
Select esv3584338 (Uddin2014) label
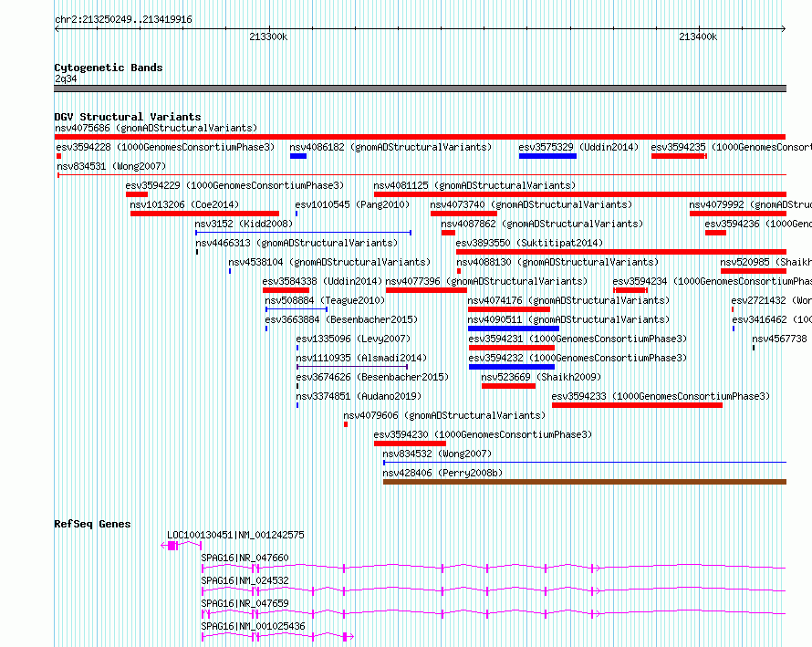tap(322, 281)
